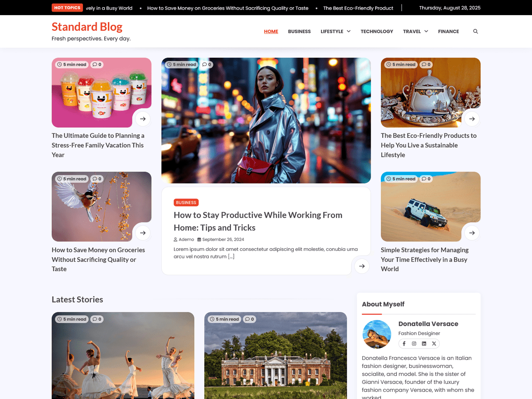Image resolution: width=532 pixels, height=399 pixels.
Task: Open the TECHNOLOGY navigation item
Action: click(376, 31)
